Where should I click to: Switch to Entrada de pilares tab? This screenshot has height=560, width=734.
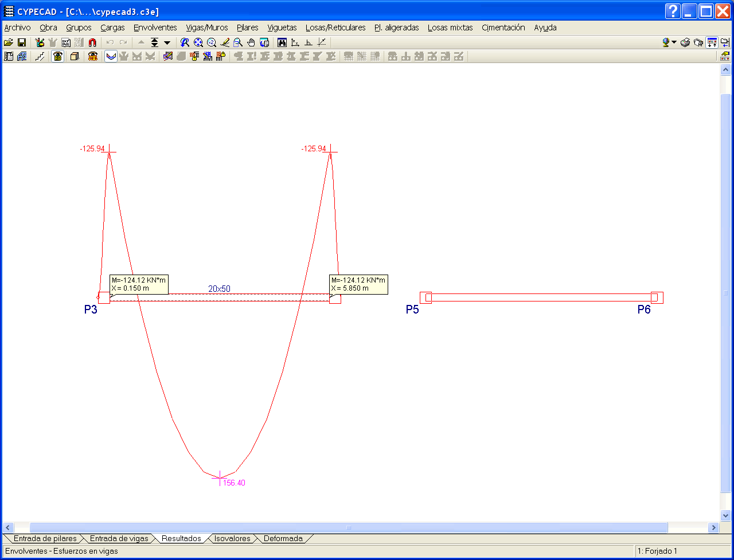[45, 539]
